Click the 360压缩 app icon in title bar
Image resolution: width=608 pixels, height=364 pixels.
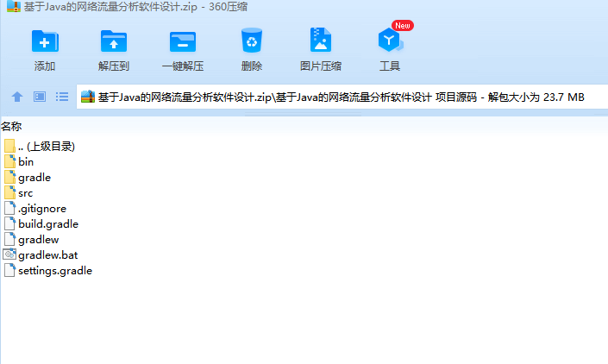click(x=14, y=6)
